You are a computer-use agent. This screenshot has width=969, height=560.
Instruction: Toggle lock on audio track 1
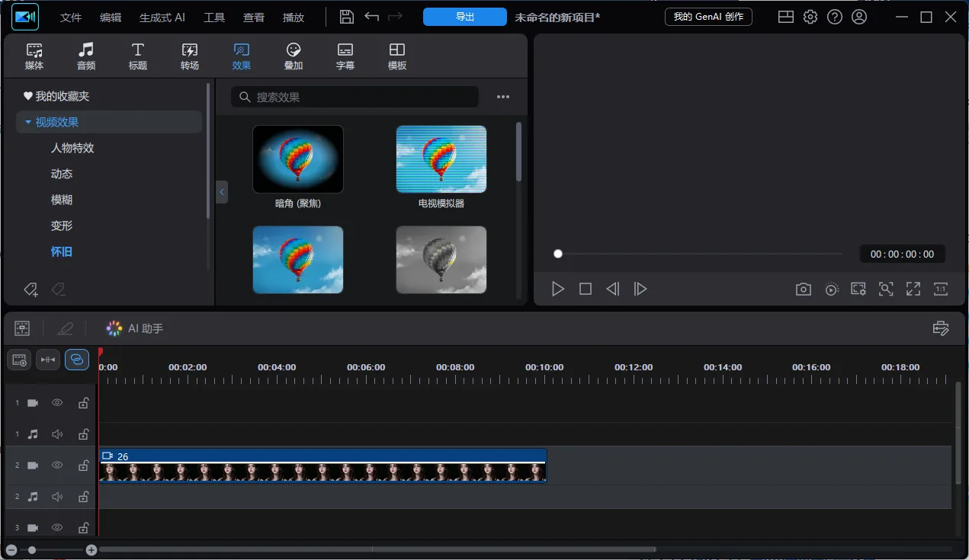[83, 434]
